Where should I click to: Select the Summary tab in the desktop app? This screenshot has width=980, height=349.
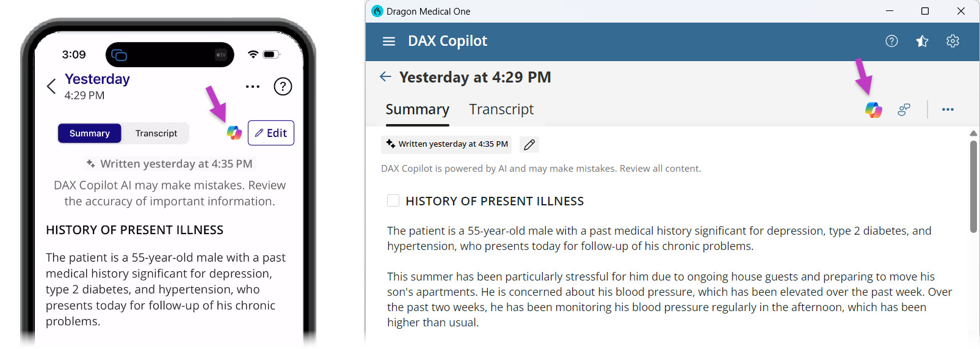(x=418, y=109)
